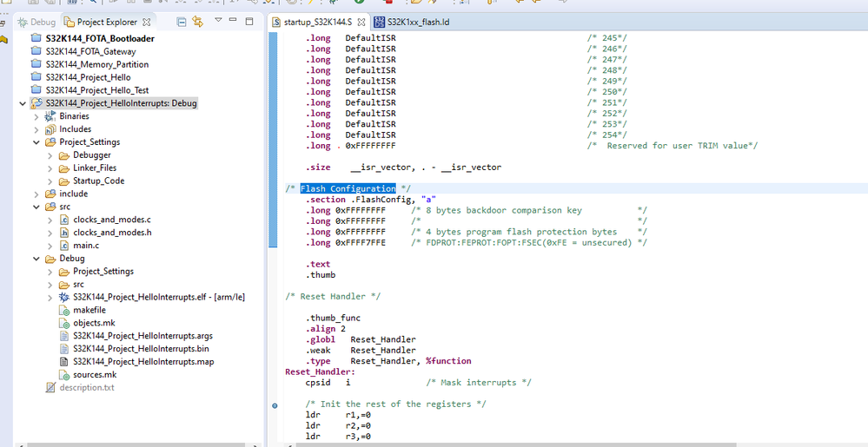Maximize the Project Explorer view

pyautogui.click(x=249, y=22)
